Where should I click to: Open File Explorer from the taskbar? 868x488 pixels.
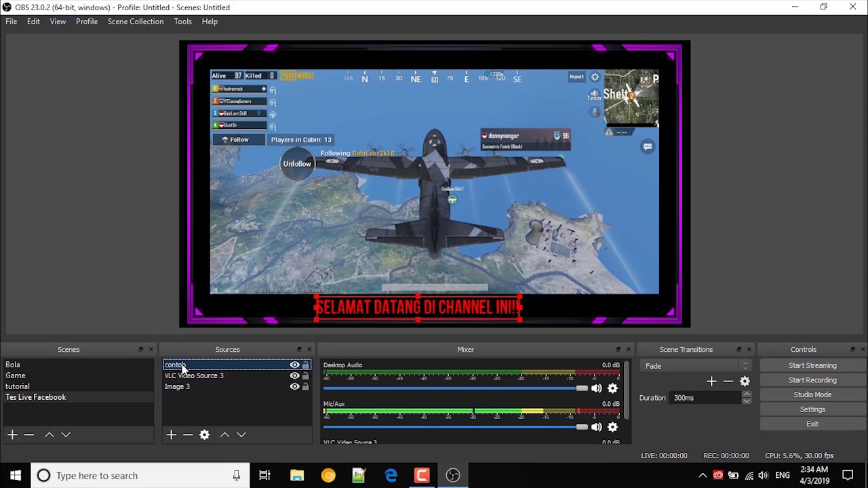297,475
